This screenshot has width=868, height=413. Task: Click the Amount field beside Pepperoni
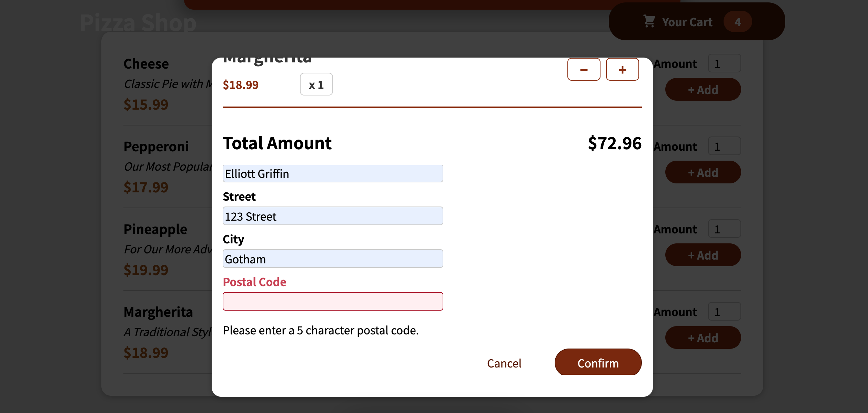click(x=724, y=146)
